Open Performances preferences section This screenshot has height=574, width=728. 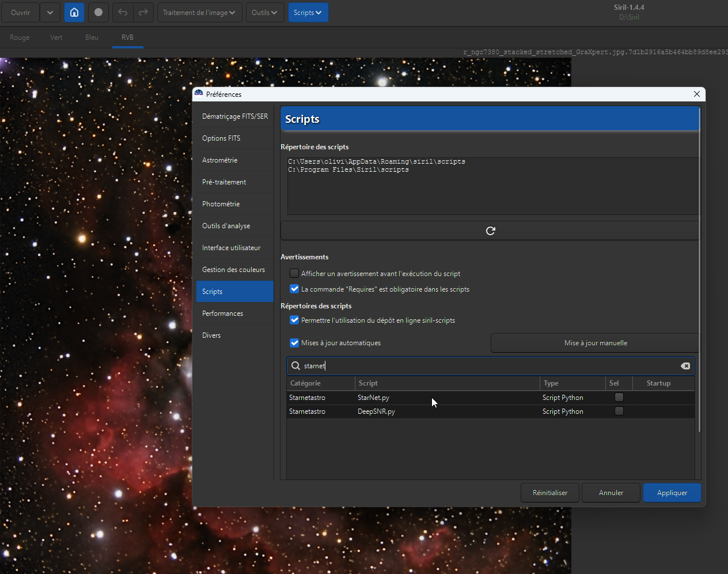235,314
